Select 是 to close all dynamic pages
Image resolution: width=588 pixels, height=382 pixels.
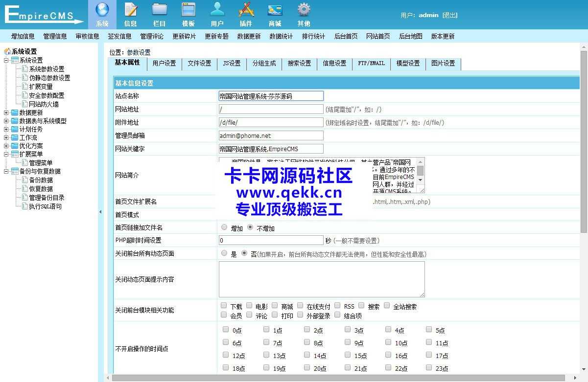(x=224, y=253)
